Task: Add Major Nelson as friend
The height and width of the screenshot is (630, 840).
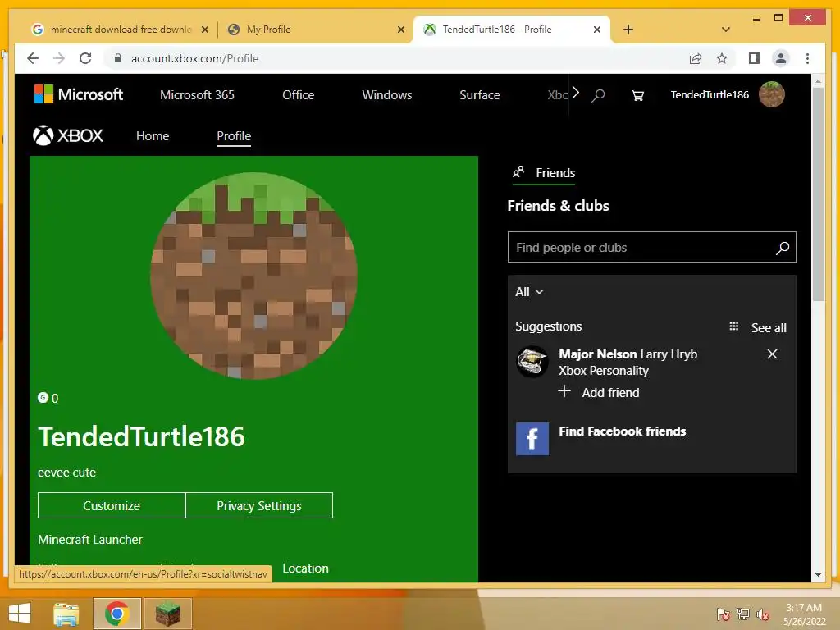Action: tap(599, 392)
